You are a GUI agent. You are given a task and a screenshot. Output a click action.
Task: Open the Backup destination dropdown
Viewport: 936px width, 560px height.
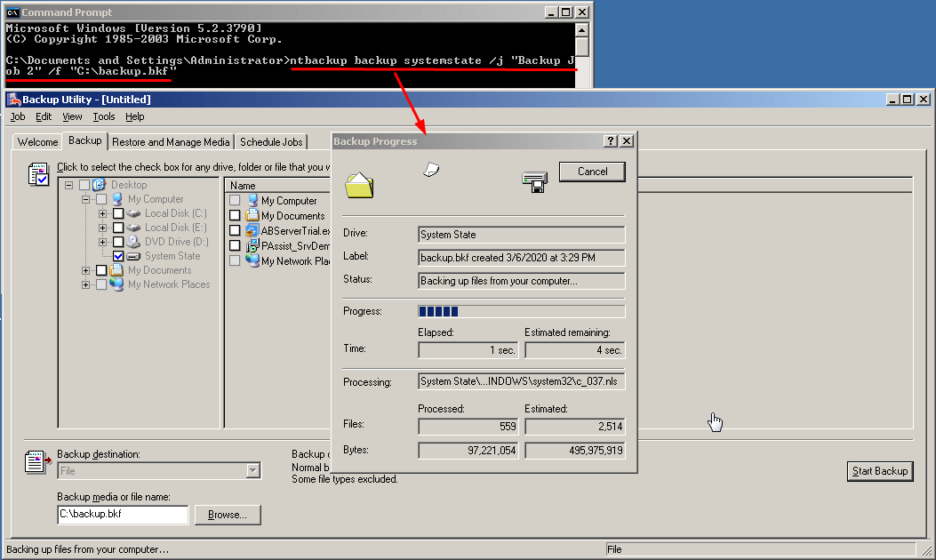tap(253, 471)
